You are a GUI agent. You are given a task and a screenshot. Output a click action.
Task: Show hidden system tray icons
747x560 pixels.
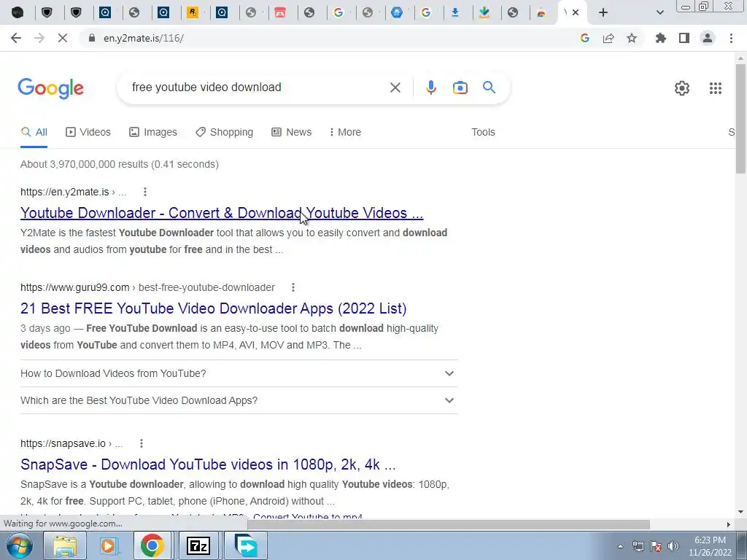click(620, 546)
